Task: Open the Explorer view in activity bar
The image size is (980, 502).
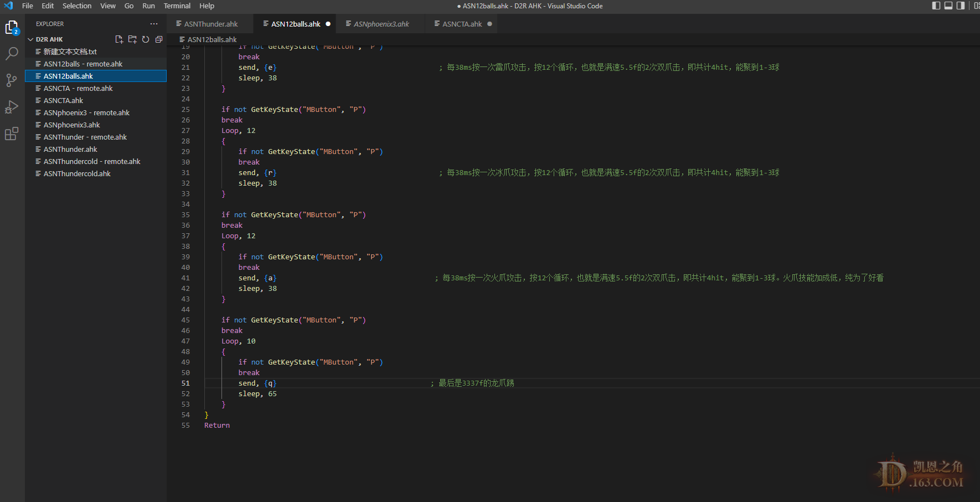Action: [12, 27]
